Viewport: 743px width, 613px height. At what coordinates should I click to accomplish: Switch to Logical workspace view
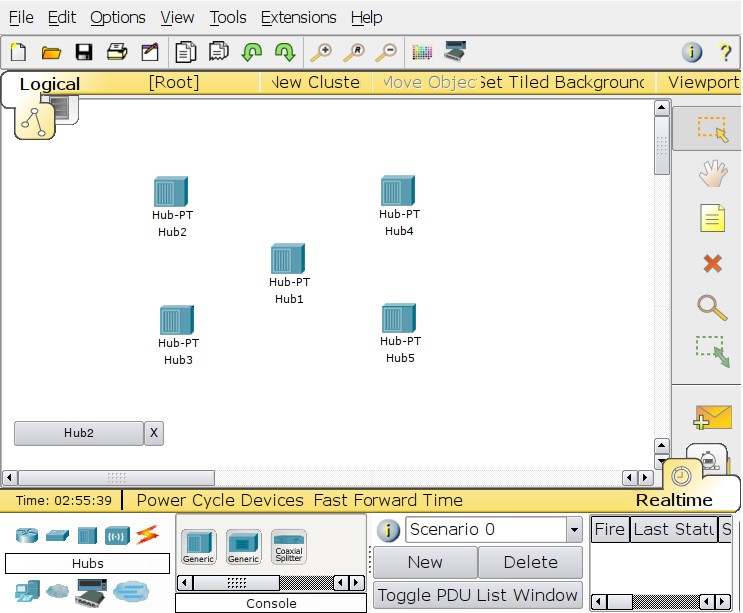[50, 84]
